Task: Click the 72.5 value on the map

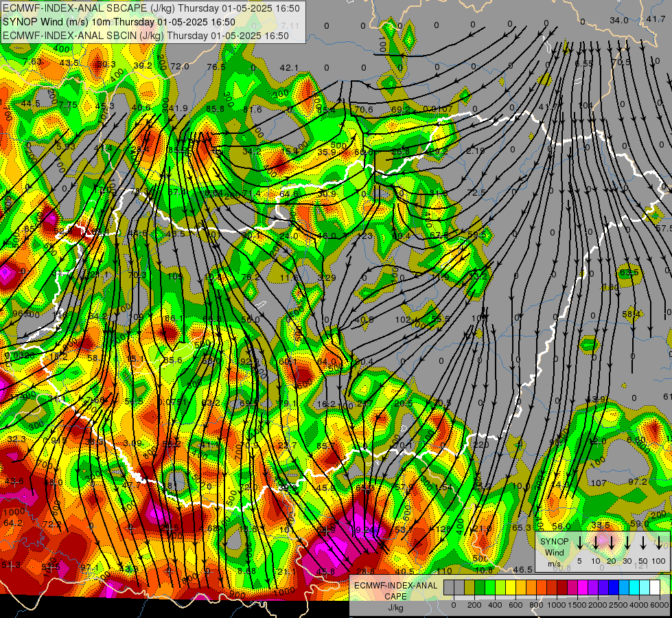Action: 476,192
